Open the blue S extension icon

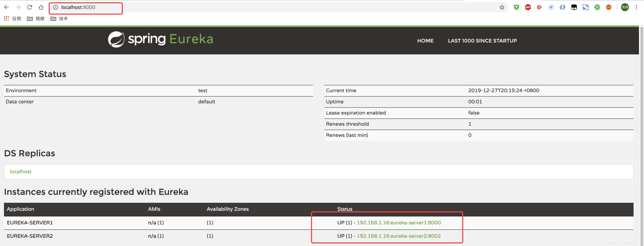[x=585, y=7]
